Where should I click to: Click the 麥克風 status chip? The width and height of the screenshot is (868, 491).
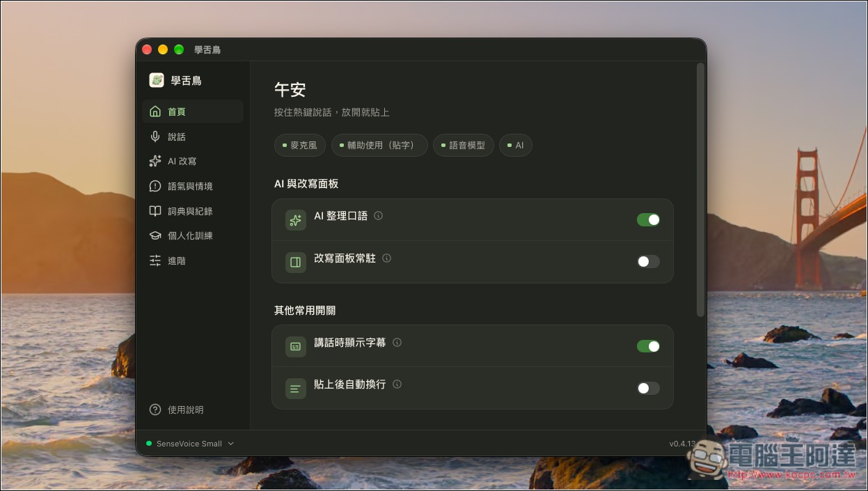300,146
